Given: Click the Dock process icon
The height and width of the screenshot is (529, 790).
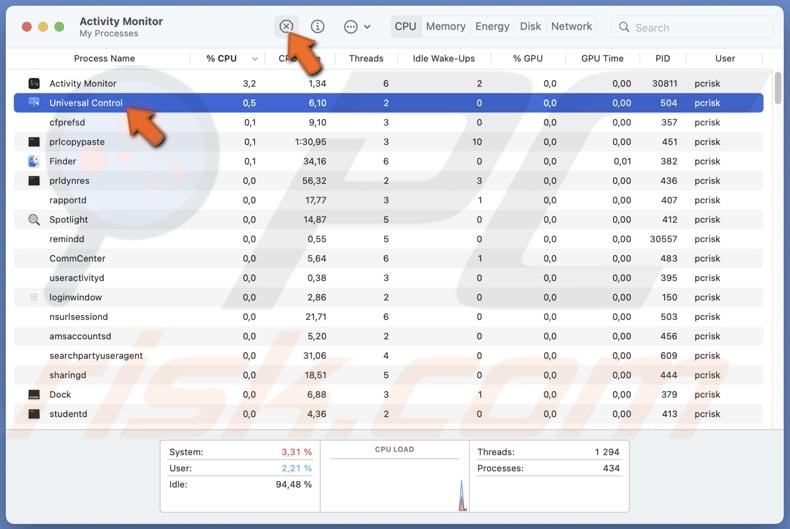Looking at the screenshot, I should (x=34, y=394).
